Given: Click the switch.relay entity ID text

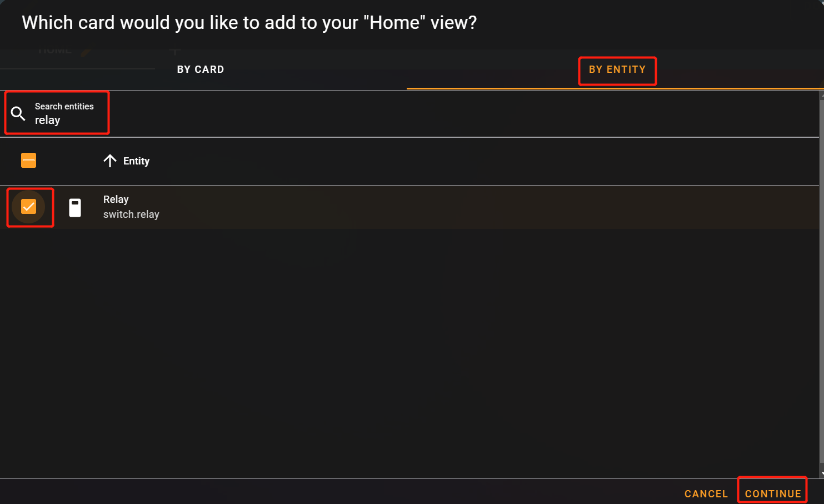Looking at the screenshot, I should tap(131, 214).
